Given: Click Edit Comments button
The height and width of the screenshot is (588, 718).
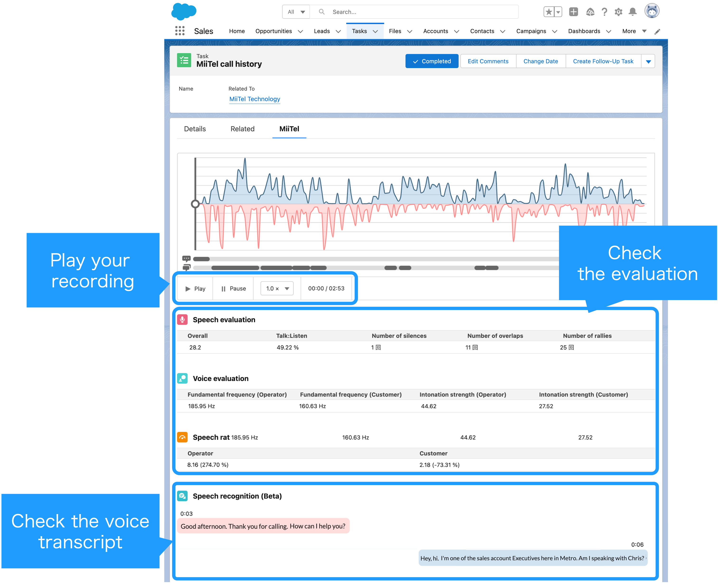Looking at the screenshot, I should 488,61.
